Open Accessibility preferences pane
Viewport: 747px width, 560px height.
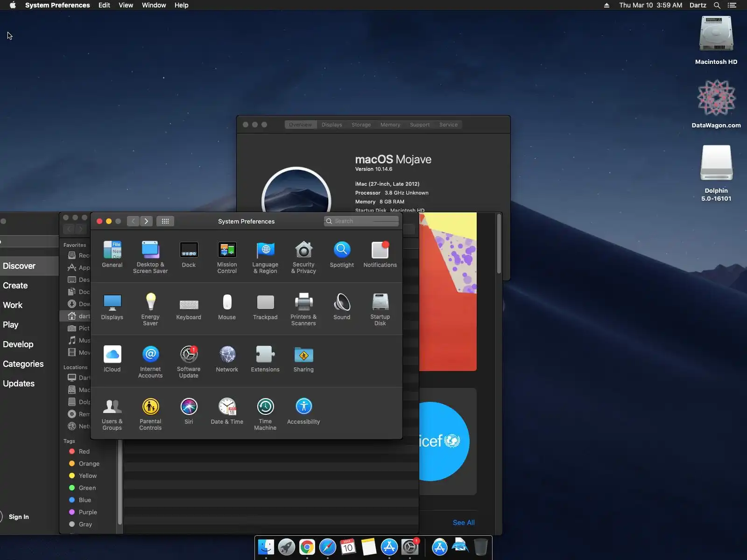point(303,412)
